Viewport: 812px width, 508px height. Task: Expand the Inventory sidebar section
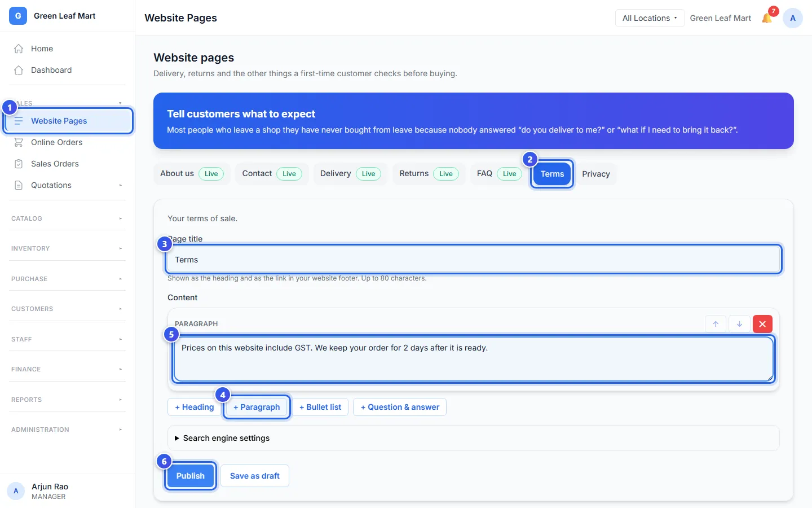click(68, 248)
